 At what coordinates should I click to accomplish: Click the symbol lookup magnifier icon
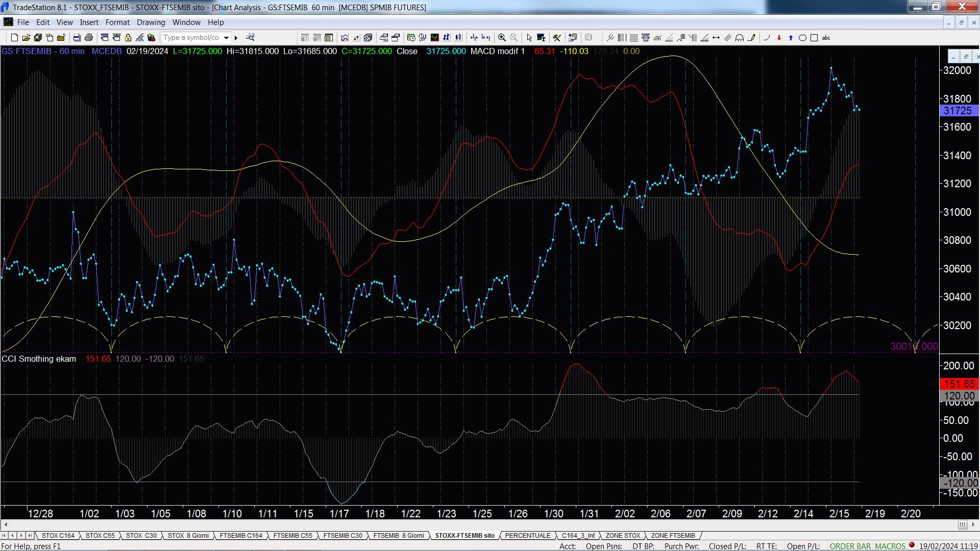click(x=250, y=37)
